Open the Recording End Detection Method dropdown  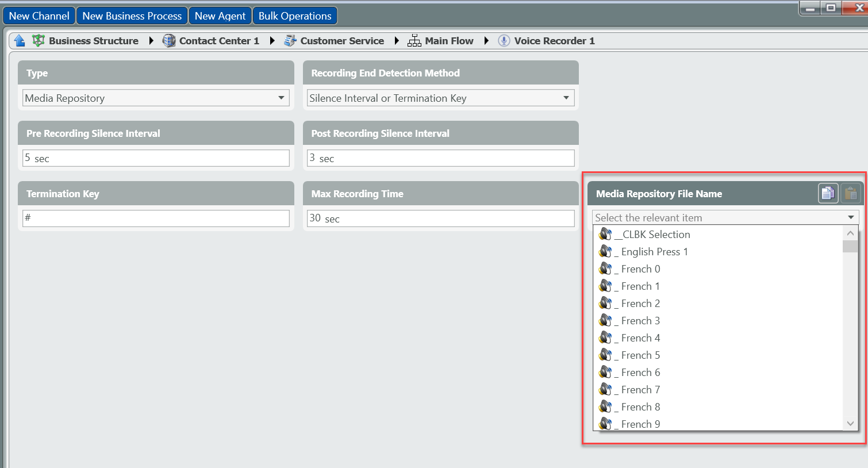566,98
